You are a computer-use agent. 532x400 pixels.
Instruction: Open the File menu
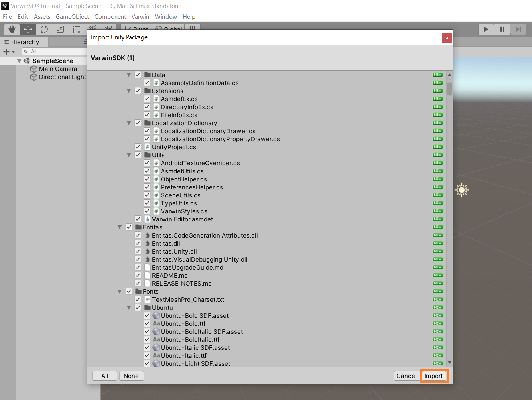tap(7, 17)
